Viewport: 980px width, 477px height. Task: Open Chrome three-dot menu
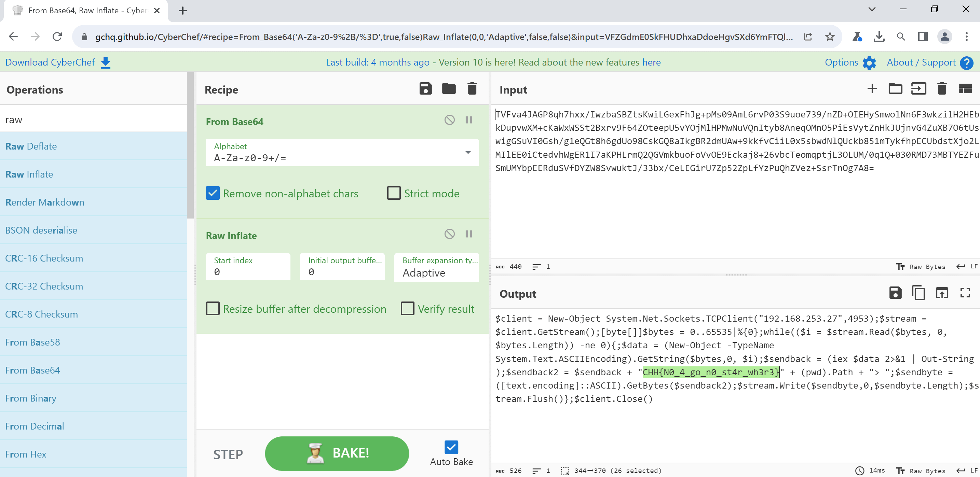point(966,37)
